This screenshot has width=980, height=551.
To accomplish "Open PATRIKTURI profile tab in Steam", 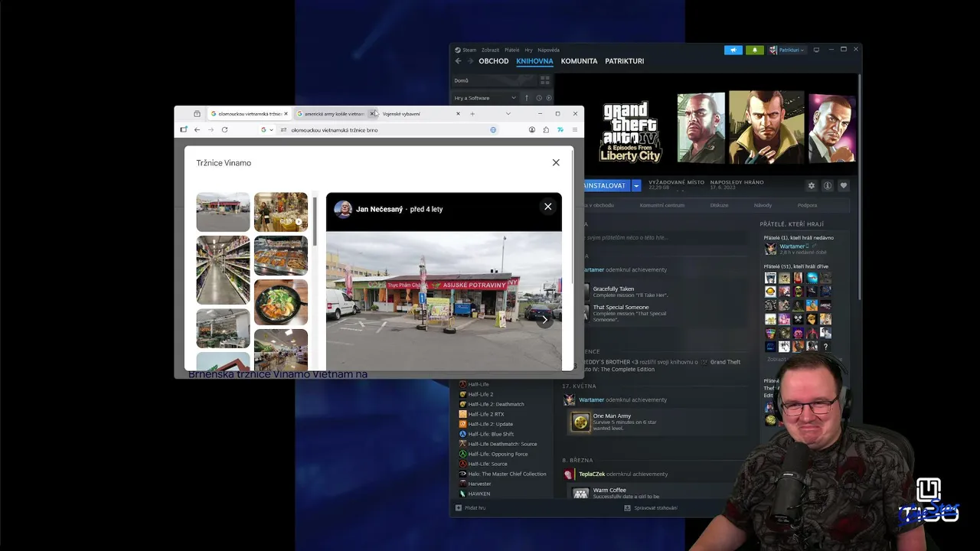I will [625, 61].
